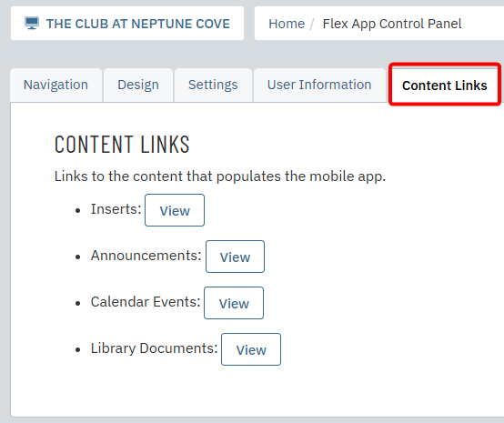Open THE CLUB AT NEPTUNE COVE link
This screenshot has height=423, width=504.
(138, 24)
